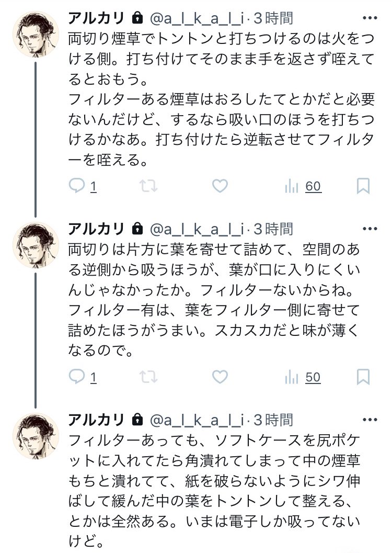Open profile avatar on third tweet

point(36,436)
